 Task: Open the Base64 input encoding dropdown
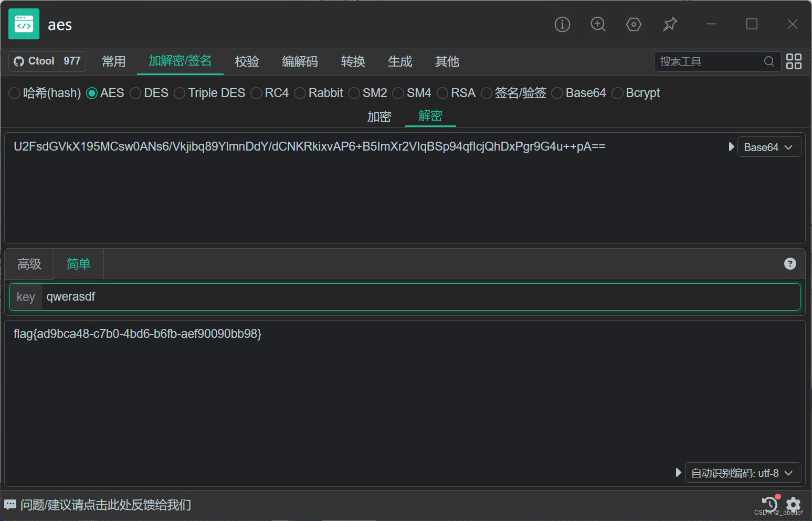[x=769, y=147]
